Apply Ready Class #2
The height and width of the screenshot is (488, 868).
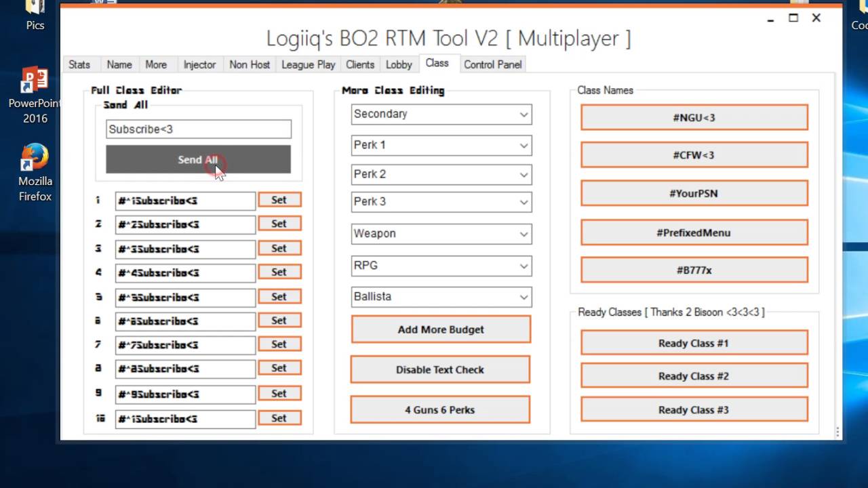coord(694,375)
